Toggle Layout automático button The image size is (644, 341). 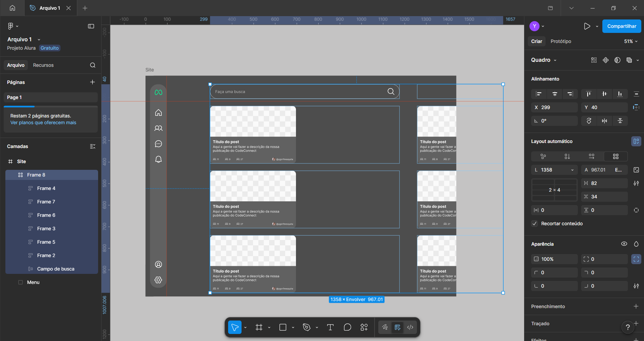[636, 141]
